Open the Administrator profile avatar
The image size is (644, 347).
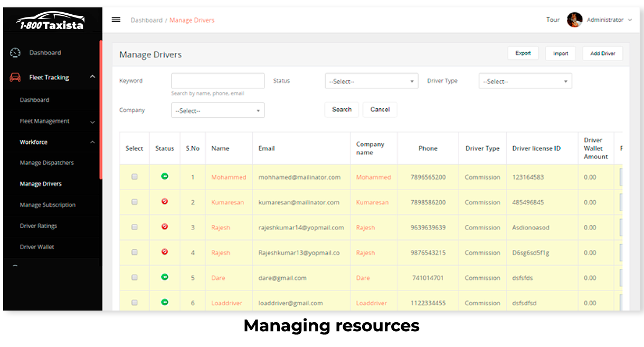(x=574, y=20)
